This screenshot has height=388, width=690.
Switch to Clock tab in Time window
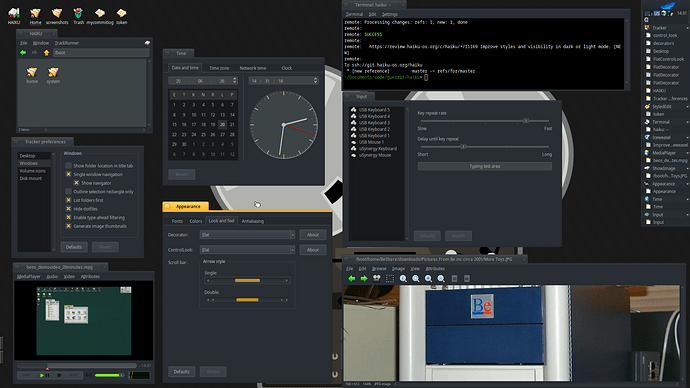[x=286, y=68]
